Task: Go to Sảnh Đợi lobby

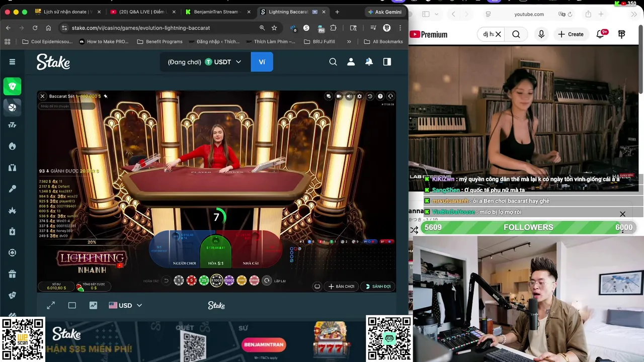Action: (x=378, y=287)
